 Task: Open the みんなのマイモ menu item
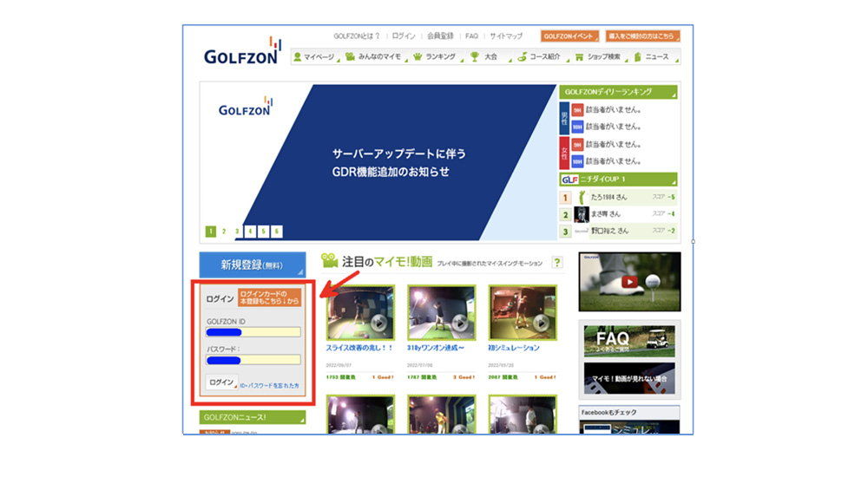coord(376,57)
